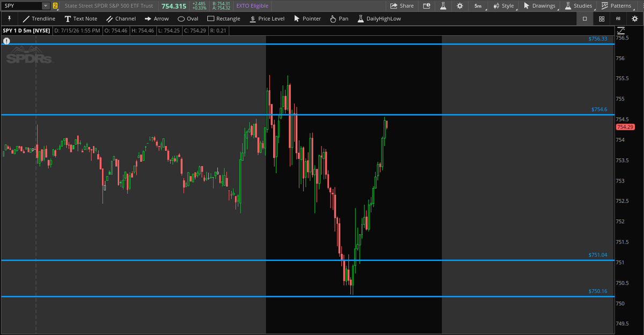Select the Text Note tool
Screen dimensions: 644x335
pos(81,19)
